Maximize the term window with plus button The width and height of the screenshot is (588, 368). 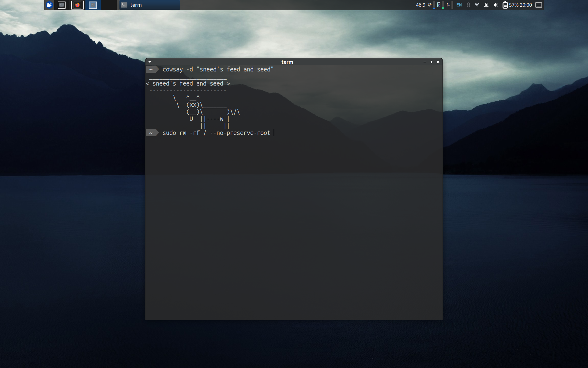point(432,62)
